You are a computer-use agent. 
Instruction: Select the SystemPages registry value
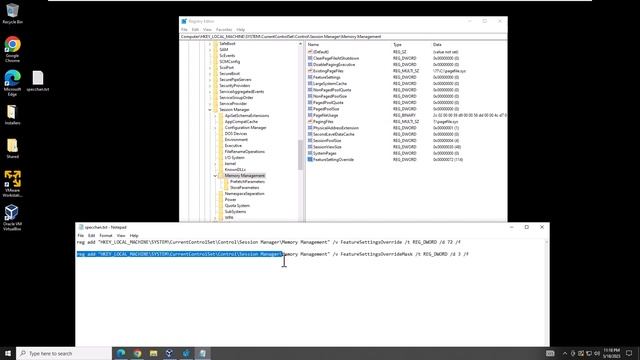tap(324, 153)
